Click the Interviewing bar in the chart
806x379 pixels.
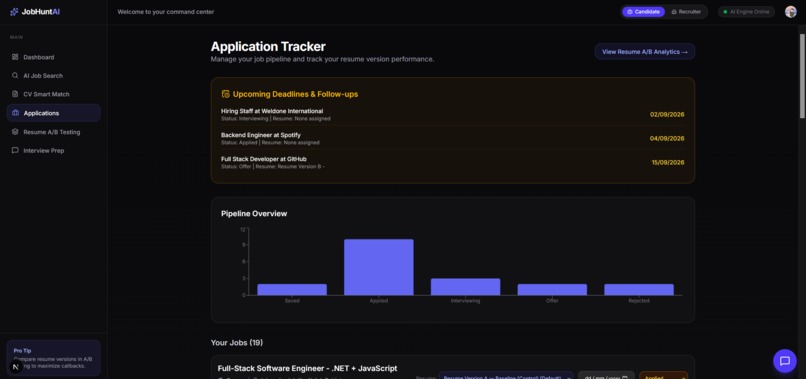tap(465, 287)
